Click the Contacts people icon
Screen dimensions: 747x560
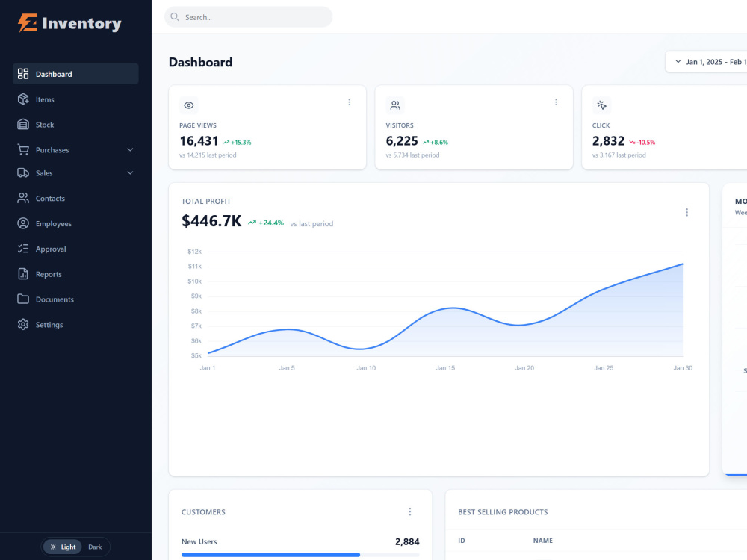click(23, 198)
